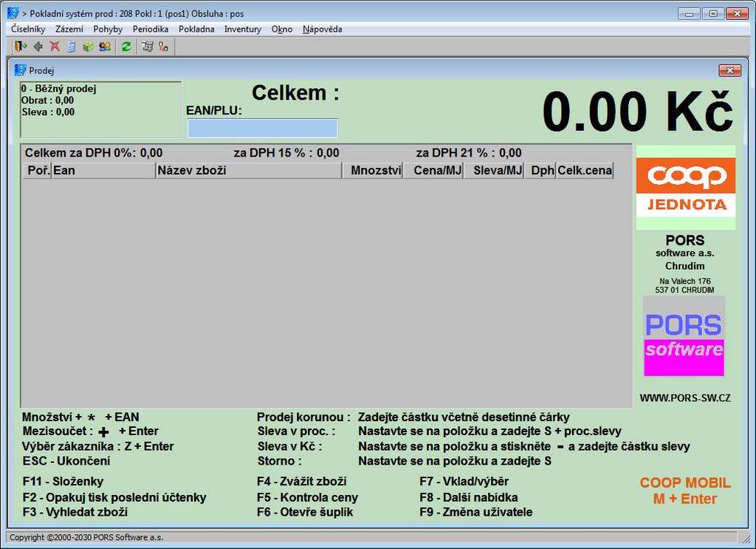Open the Nápověda menu
Image resolution: width=756 pixels, height=549 pixels.
pyautogui.click(x=322, y=29)
